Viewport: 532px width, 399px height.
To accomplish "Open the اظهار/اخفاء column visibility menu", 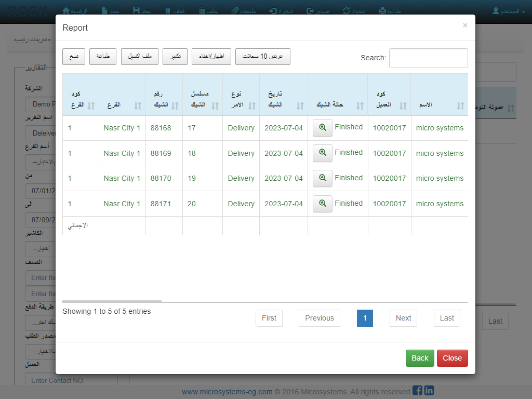I will pyautogui.click(x=211, y=57).
